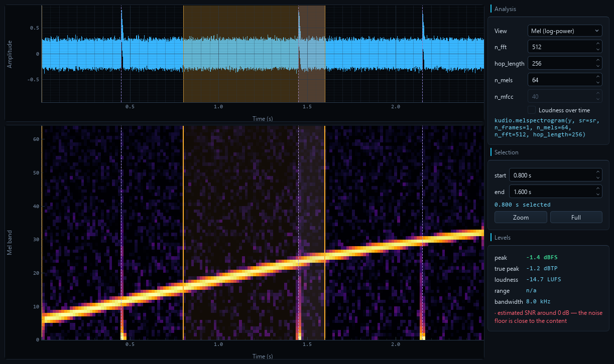The image size is (614, 364).
Task: Click the Selection section header
Action: click(x=507, y=152)
